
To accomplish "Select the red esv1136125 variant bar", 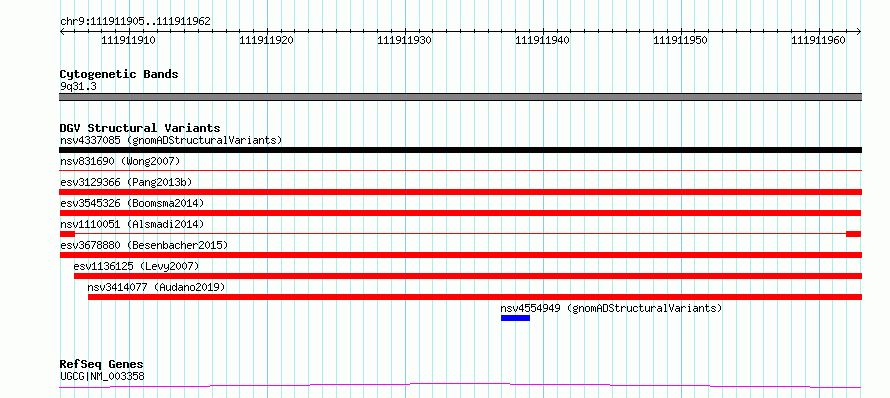I will click(468, 276).
